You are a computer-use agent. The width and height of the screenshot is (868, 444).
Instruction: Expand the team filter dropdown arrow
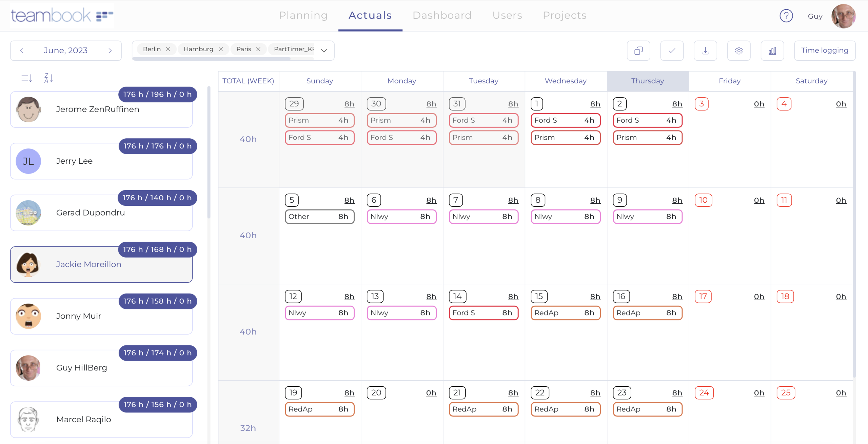click(x=324, y=51)
